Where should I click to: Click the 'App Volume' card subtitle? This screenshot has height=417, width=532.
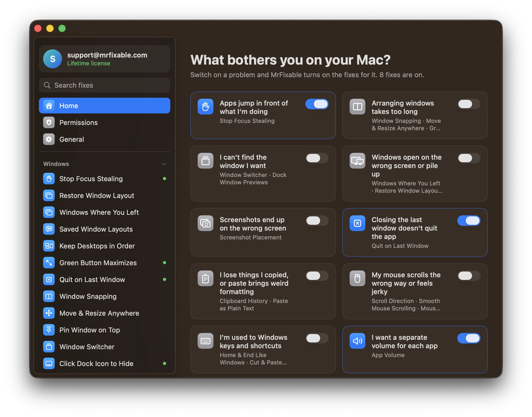(x=388, y=355)
